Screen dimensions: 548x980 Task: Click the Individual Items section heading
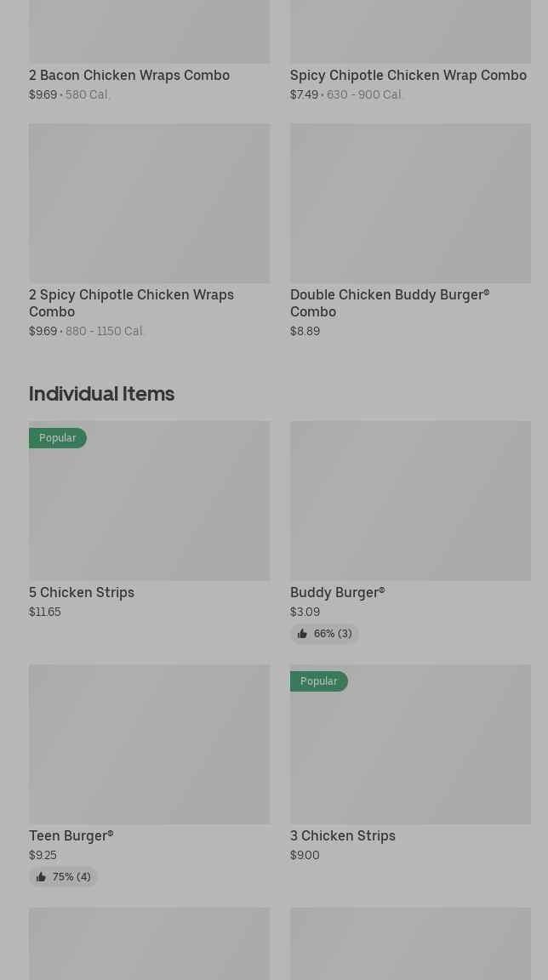[x=101, y=393]
